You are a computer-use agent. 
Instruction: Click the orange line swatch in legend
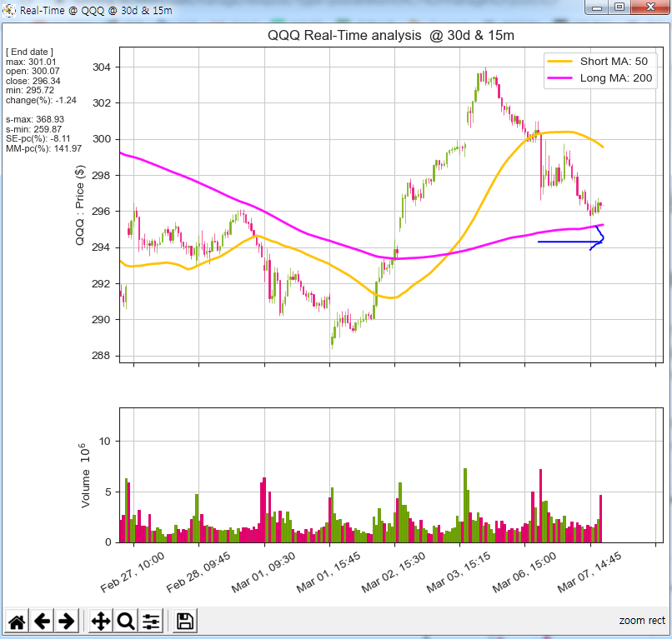[559, 62]
